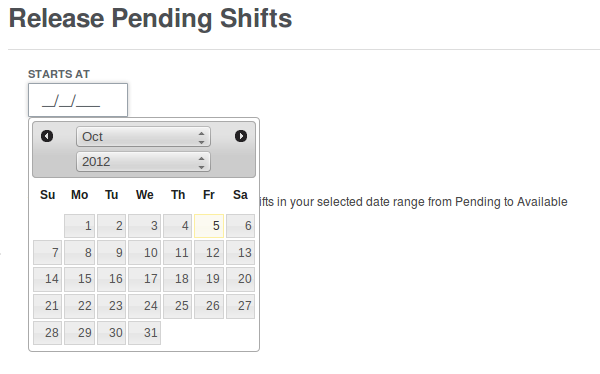
Task: Go to next month in calendar
Action: click(241, 136)
